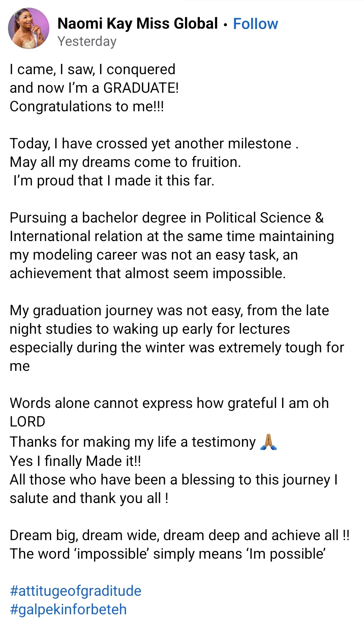
Task: Click the Naomi Kay Miss Global name
Action: (x=138, y=24)
